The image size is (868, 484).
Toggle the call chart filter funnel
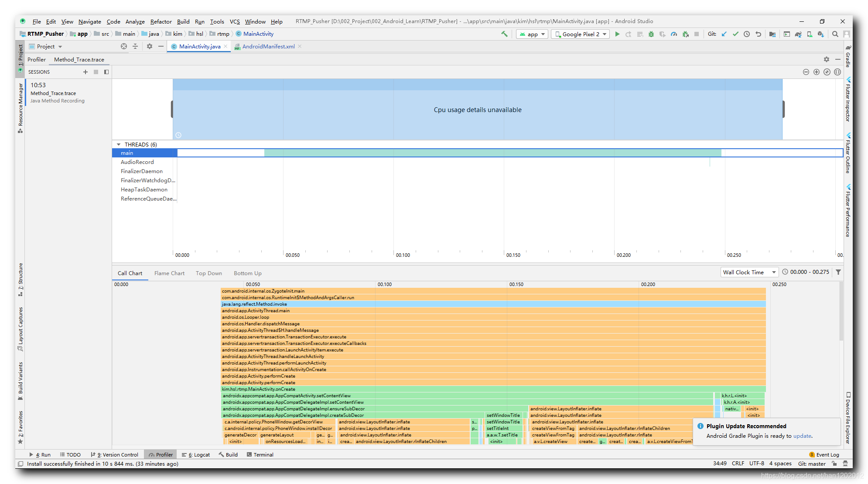838,272
